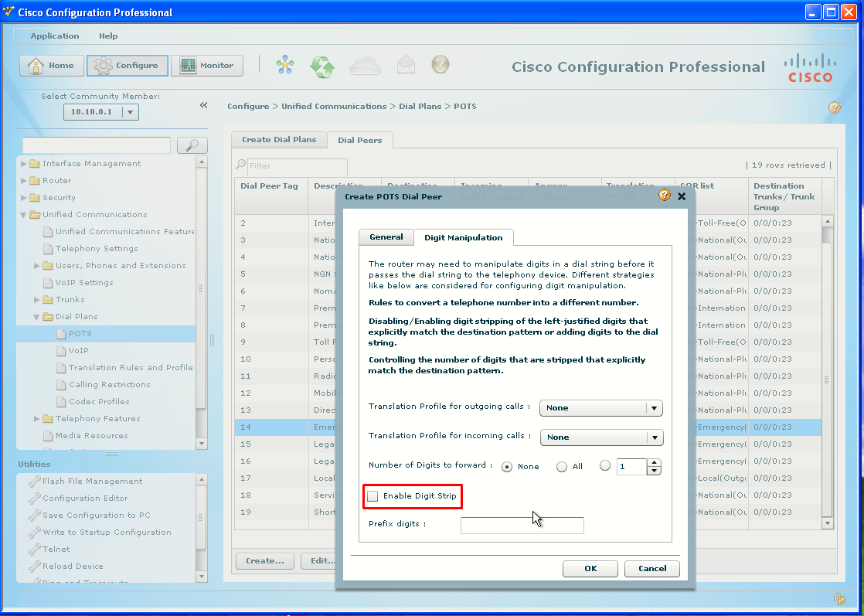Click the Home toolbar button
Viewport: 864px width, 616px height.
[51, 66]
